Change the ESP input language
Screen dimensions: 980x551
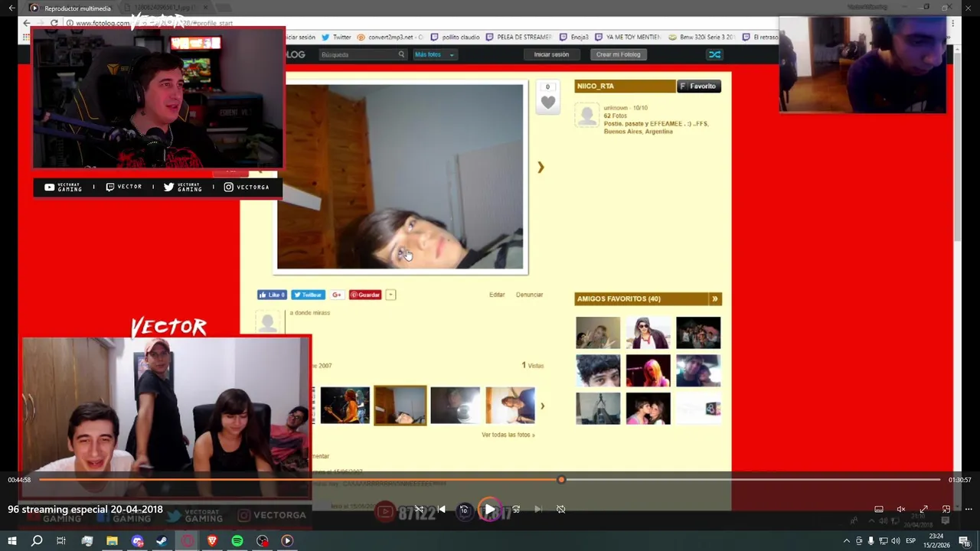click(911, 541)
